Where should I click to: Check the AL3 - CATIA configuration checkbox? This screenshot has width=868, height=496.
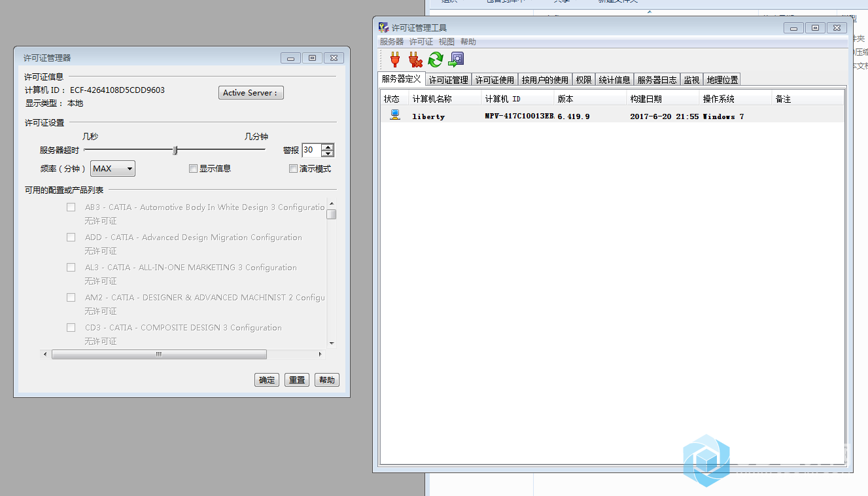click(71, 268)
